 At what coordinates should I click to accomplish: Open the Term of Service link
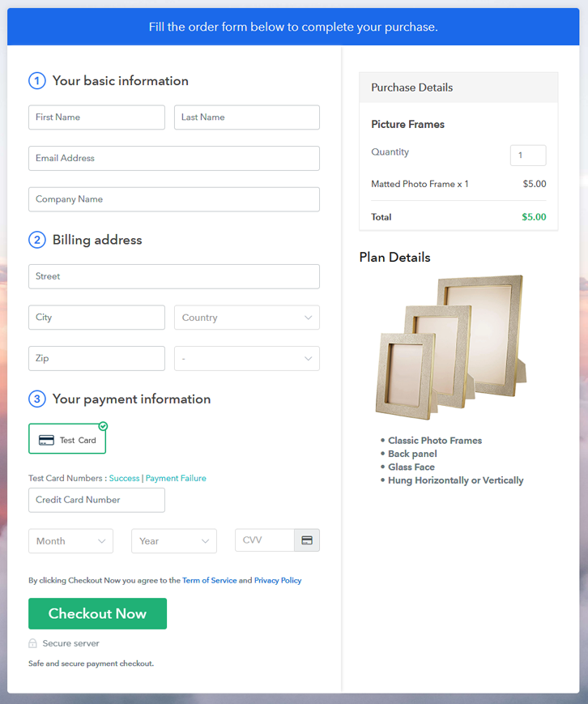[209, 580]
